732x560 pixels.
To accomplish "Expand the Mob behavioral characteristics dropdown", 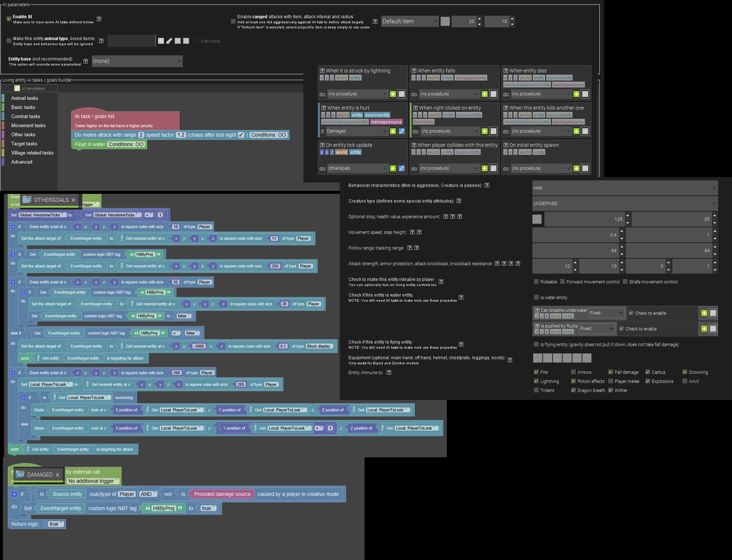I will [x=625, y=188].
